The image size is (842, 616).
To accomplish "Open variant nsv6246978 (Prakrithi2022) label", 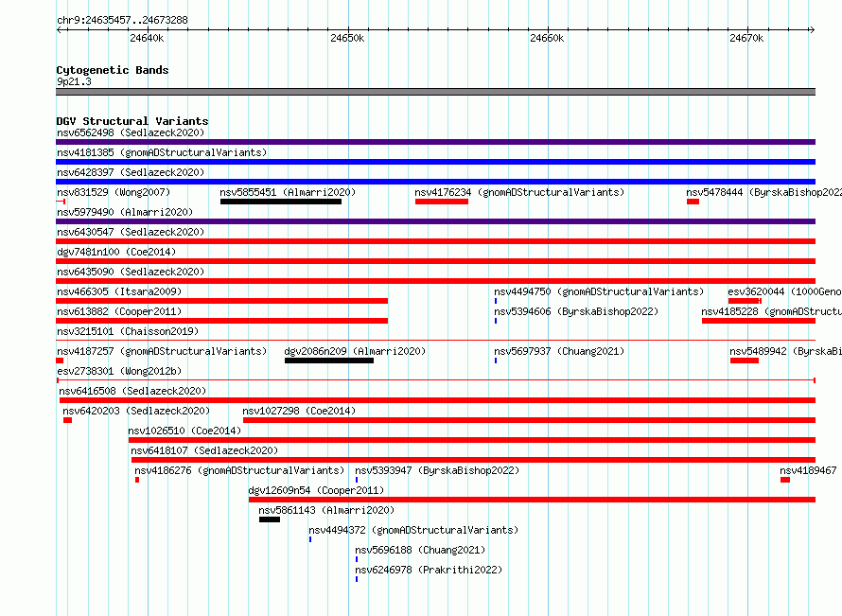I will click(x=429, y=570).
